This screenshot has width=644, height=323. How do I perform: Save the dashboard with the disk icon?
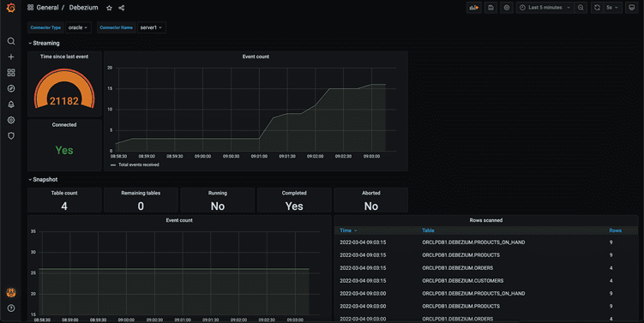click(491, 8)
